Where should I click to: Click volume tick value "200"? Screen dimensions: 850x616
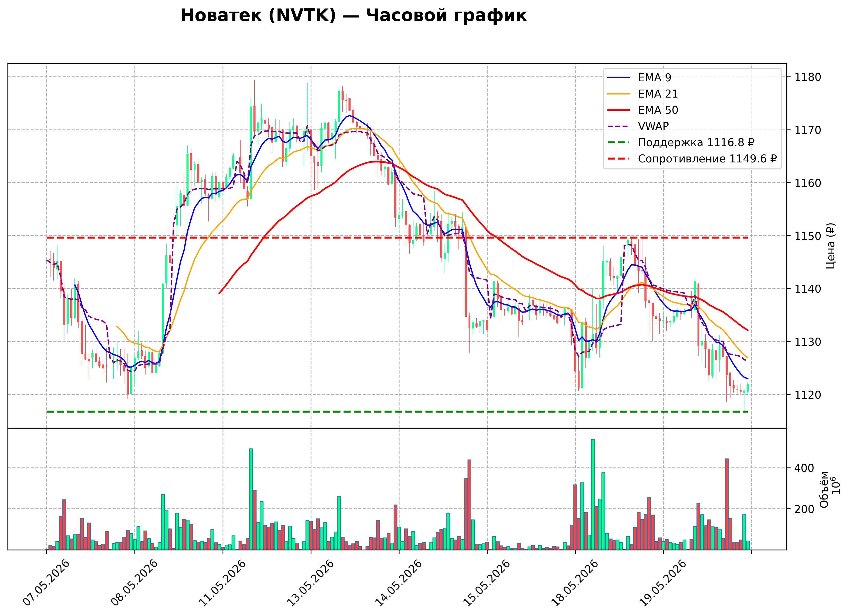click(804, 509)
